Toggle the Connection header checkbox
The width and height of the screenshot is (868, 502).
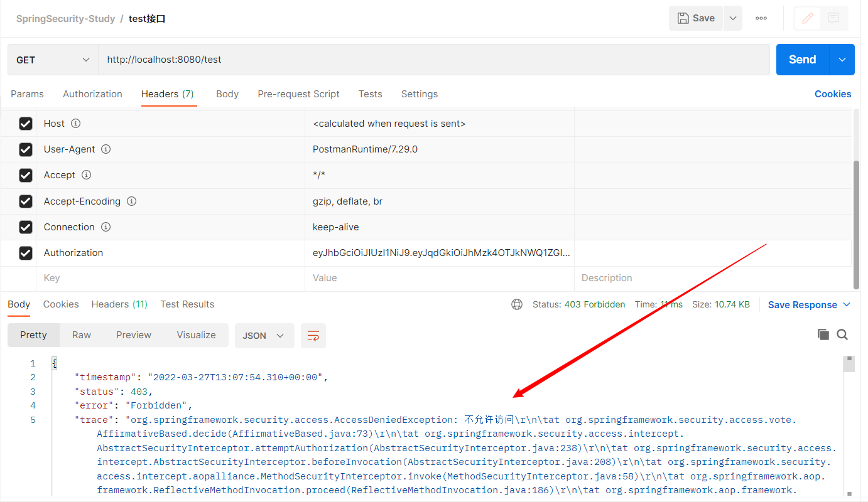(x=26, y=227)
